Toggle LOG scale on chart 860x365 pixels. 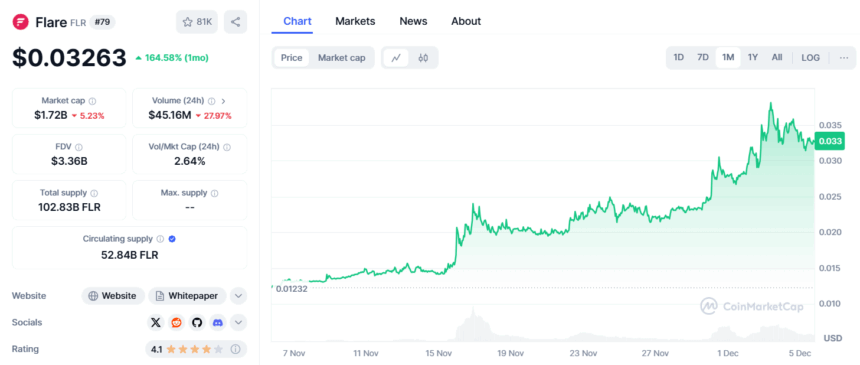coord(810,58)
